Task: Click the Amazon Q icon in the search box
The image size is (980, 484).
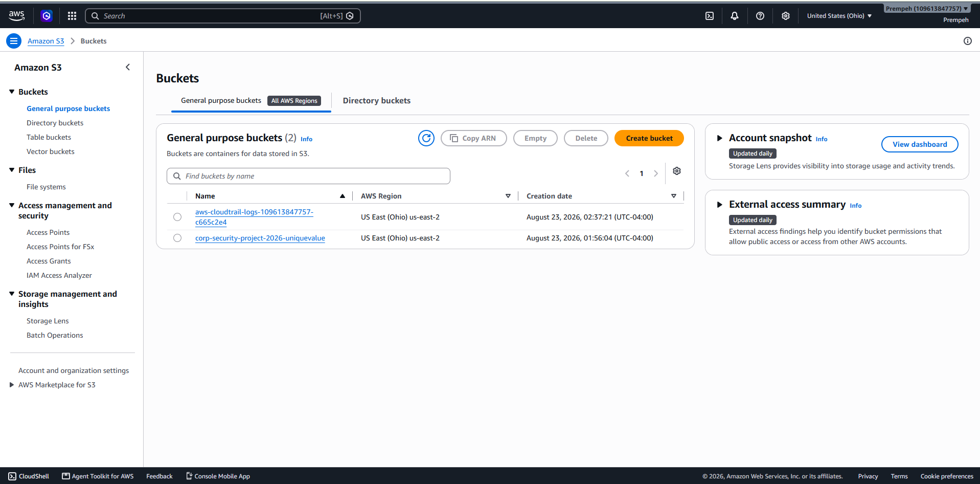Action: 350,16
